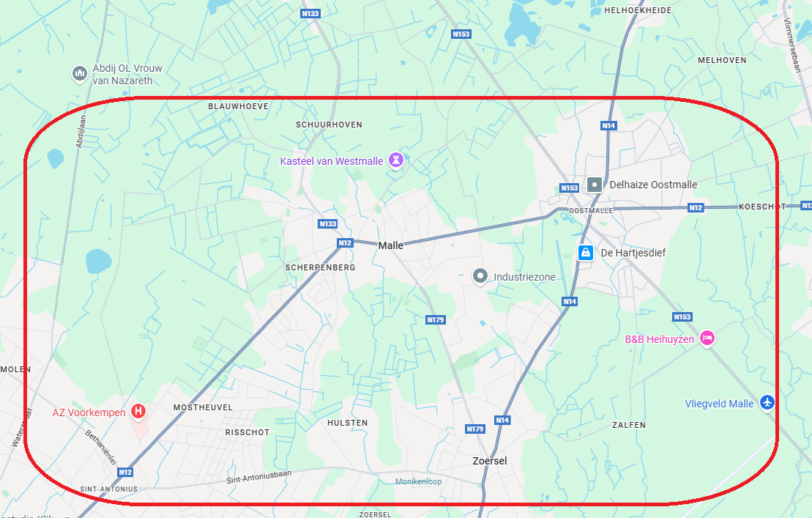Image resolution: width=812 pixels, height=518 pixels.
Task: Click the Vliegveld Malle airport icon
Action: click(767, 402)
